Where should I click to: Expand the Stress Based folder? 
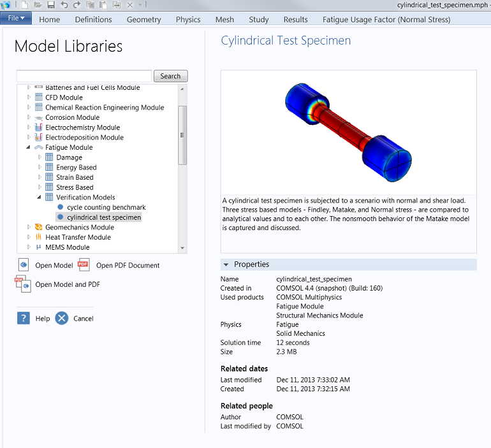coord(40,187)
